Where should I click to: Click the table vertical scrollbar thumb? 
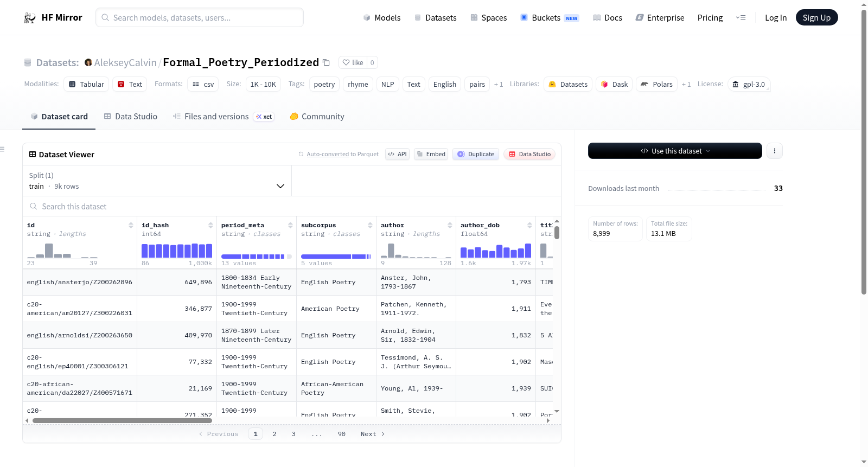point(557,233)
